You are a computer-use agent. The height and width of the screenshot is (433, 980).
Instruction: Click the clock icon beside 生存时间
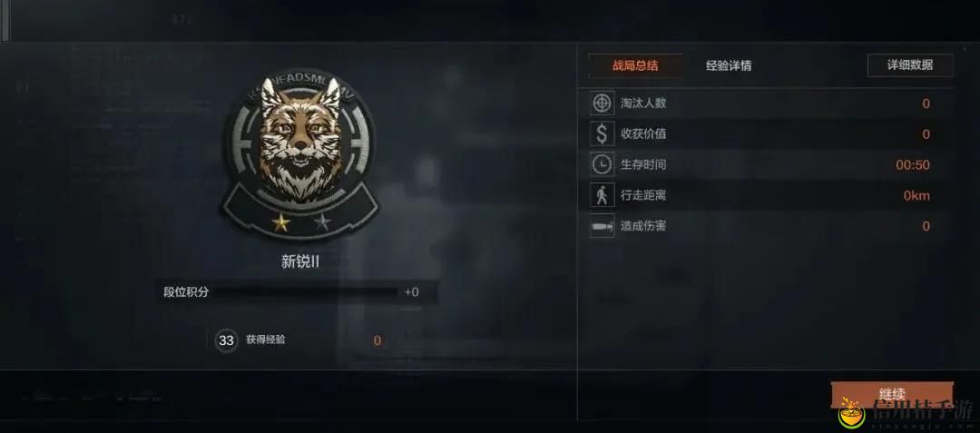[602, 164]
